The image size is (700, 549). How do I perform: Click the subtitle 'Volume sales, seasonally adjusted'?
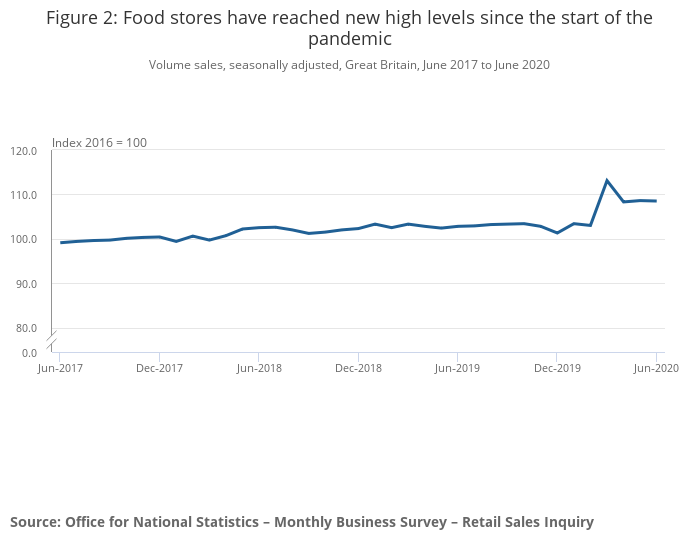tap(349, 65)
